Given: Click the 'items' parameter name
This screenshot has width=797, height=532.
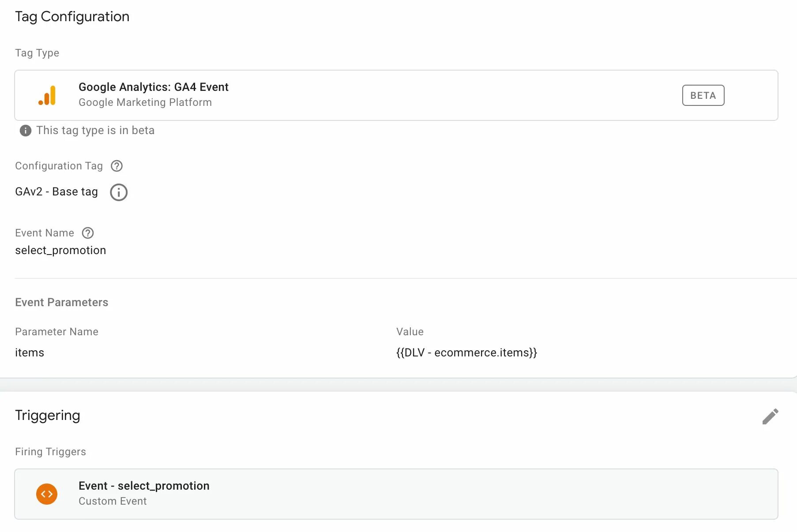Looking at the screenshot, I should click(x=30, y=352).
